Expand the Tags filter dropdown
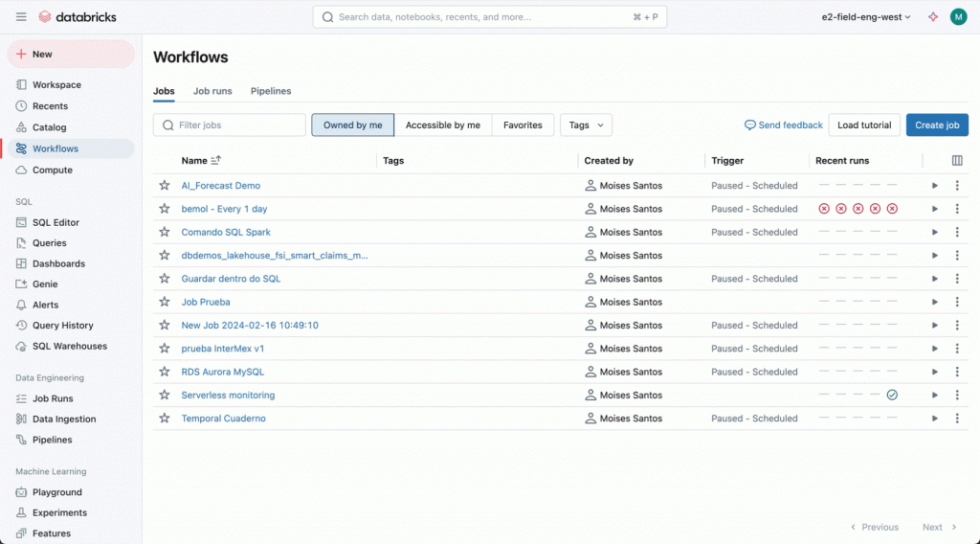 (586, 125)
